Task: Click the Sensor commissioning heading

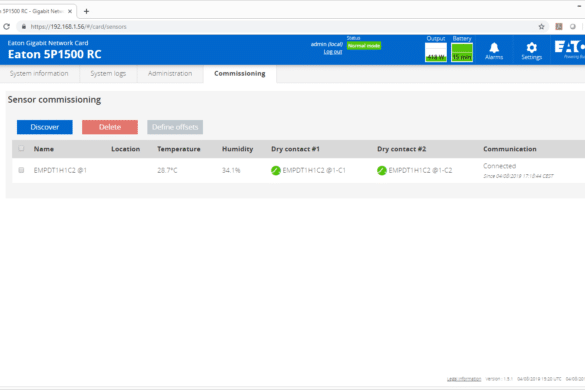Action: (x=54, y=100)
